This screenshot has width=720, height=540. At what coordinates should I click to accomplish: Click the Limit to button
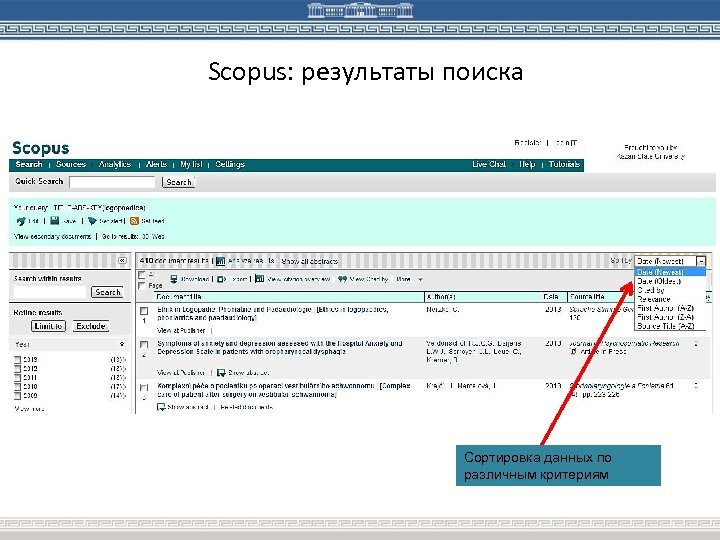(48, 326)
